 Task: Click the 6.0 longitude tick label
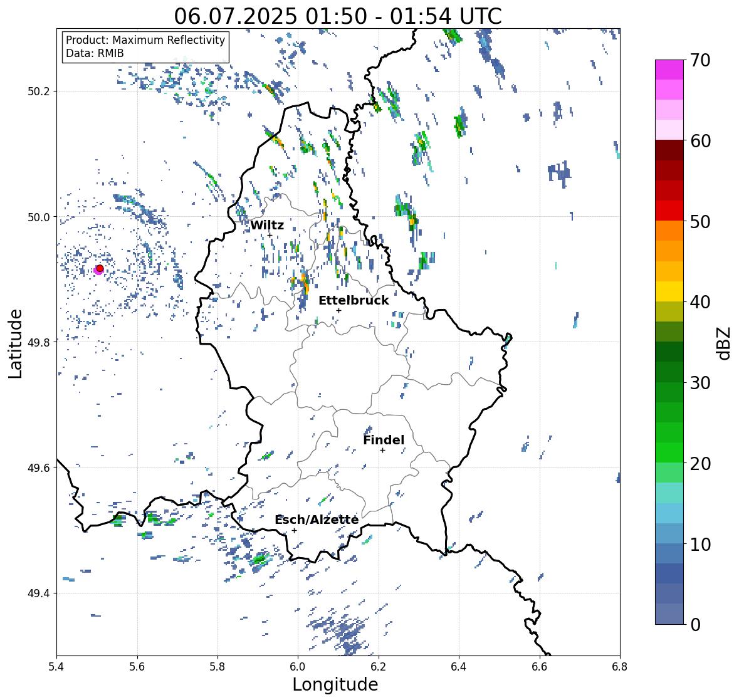(298, 667)
